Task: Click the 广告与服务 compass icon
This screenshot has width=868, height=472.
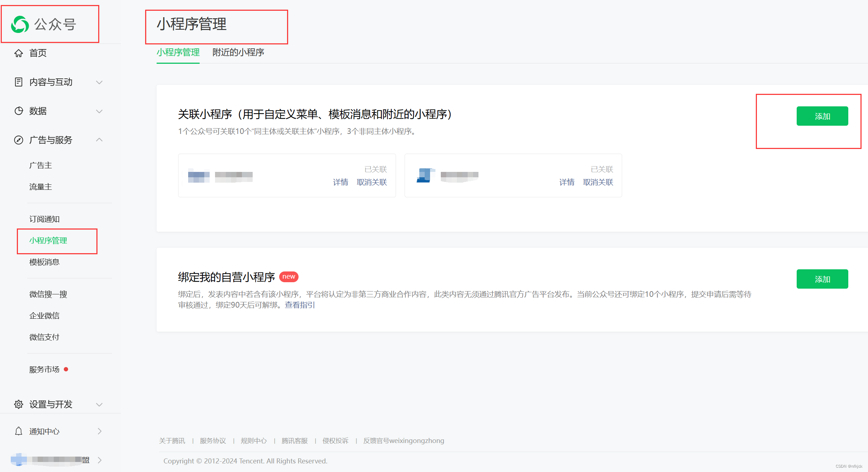Action: pyautogui.click(x=19, y=140)
